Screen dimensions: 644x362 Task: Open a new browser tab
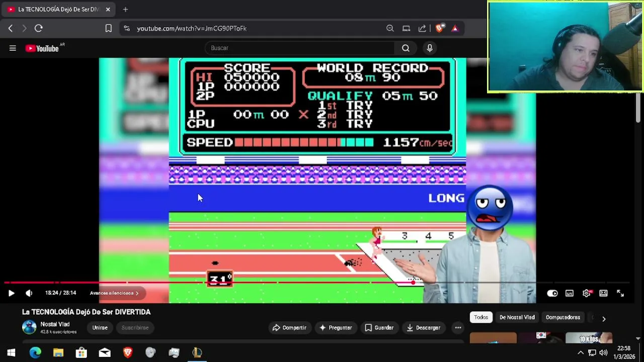[125, 9]
